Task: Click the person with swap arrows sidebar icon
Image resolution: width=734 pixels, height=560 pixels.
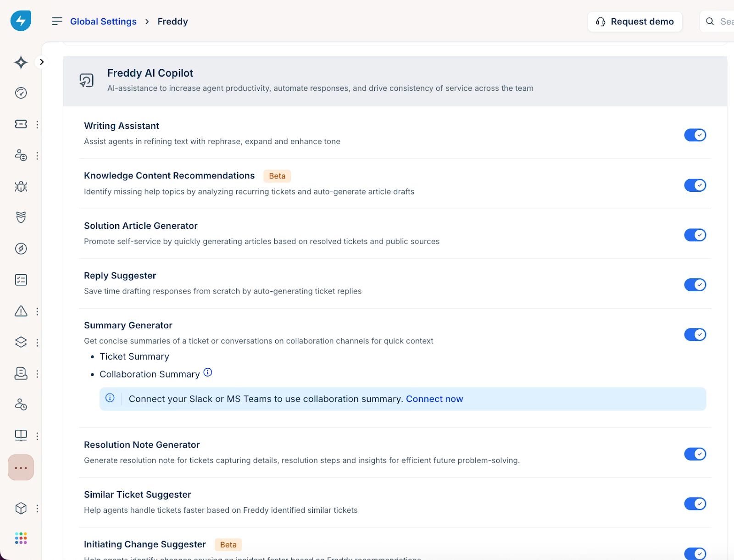Action: point(21,155)
